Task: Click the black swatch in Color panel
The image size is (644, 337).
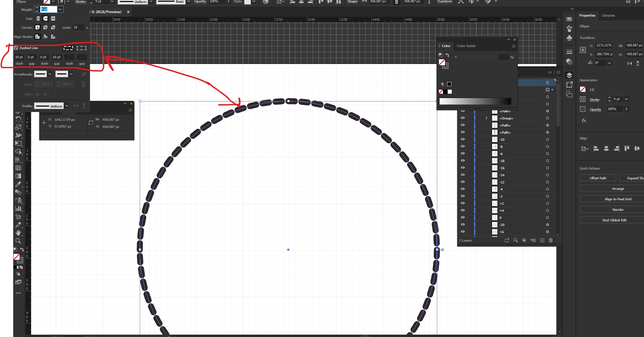Action: [449, 84]
